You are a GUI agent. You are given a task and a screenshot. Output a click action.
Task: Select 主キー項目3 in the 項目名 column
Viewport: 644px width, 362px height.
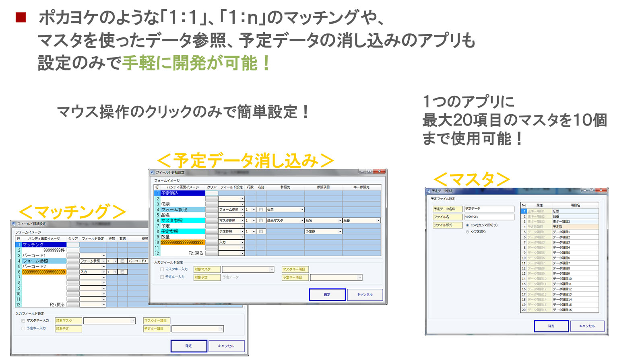point(575,222)
